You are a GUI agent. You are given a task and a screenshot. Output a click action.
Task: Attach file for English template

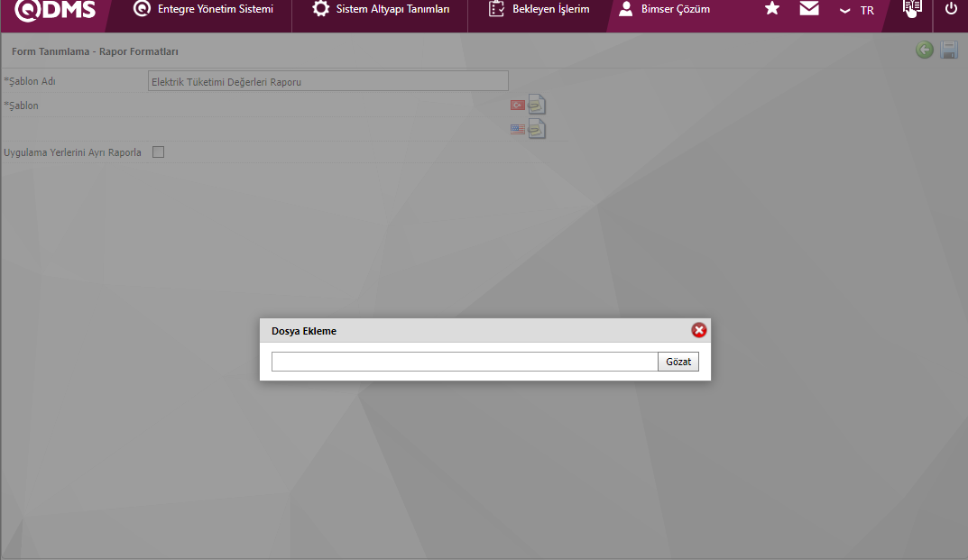click(x=537, y=128)
